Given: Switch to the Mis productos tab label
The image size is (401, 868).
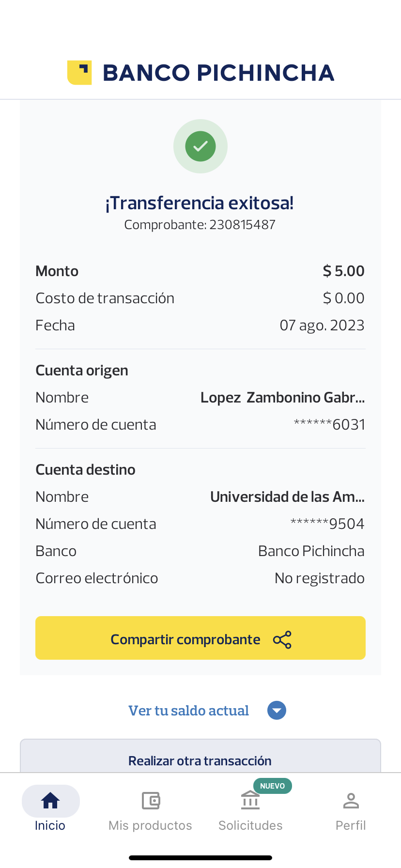Looking at the screenshot, I should 150,825.
